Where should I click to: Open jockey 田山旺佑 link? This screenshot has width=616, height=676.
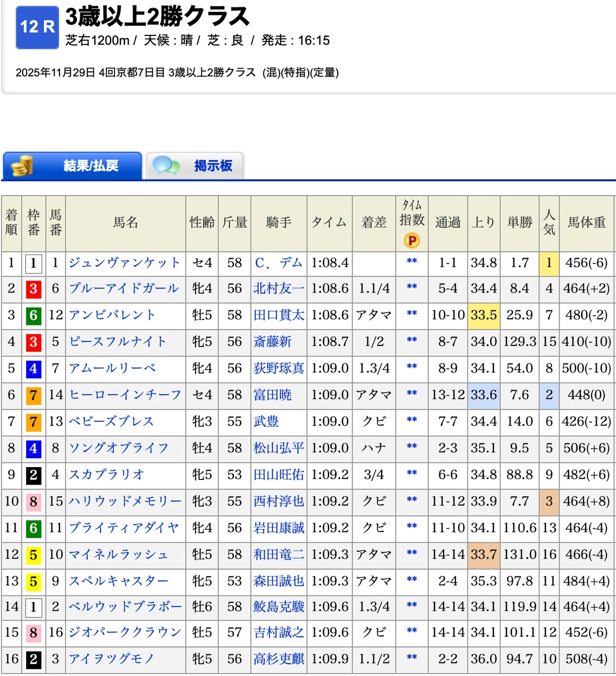point(279,475)
